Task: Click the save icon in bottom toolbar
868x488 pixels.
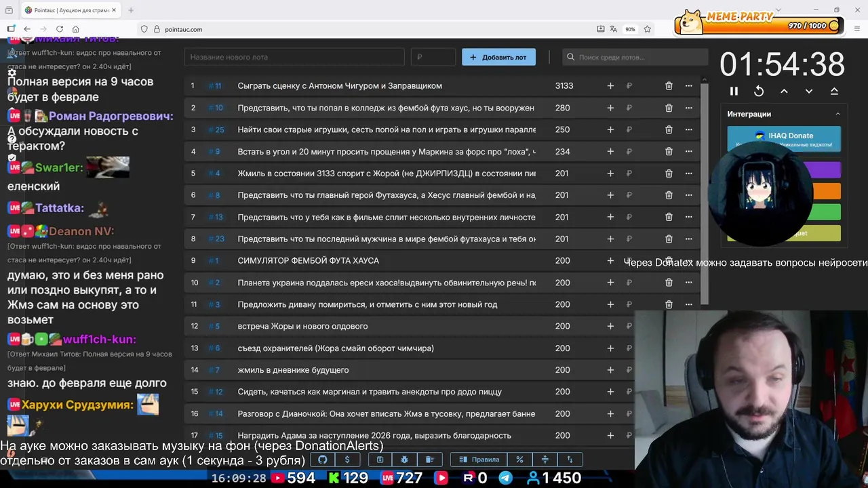Action: (x=380, y=460)
